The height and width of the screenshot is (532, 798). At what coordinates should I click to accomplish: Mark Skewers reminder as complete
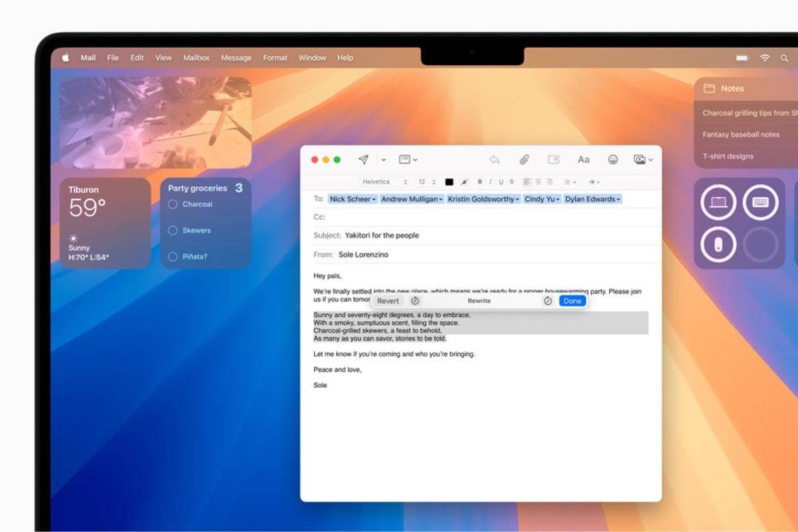point(173,230)
